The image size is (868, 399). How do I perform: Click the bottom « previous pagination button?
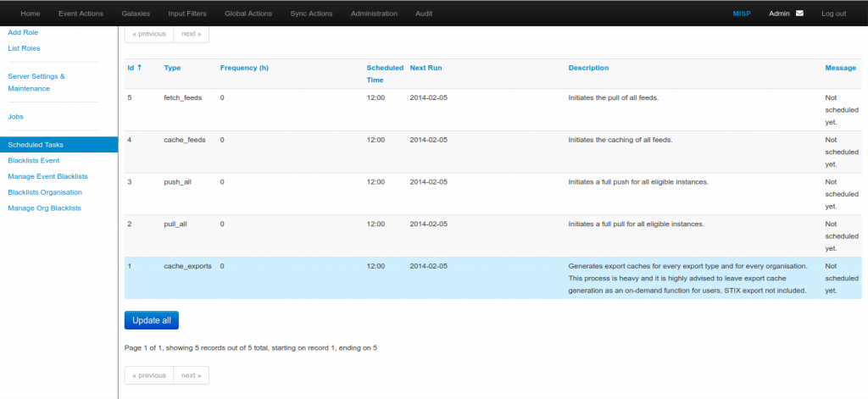[x=149, y=375]
